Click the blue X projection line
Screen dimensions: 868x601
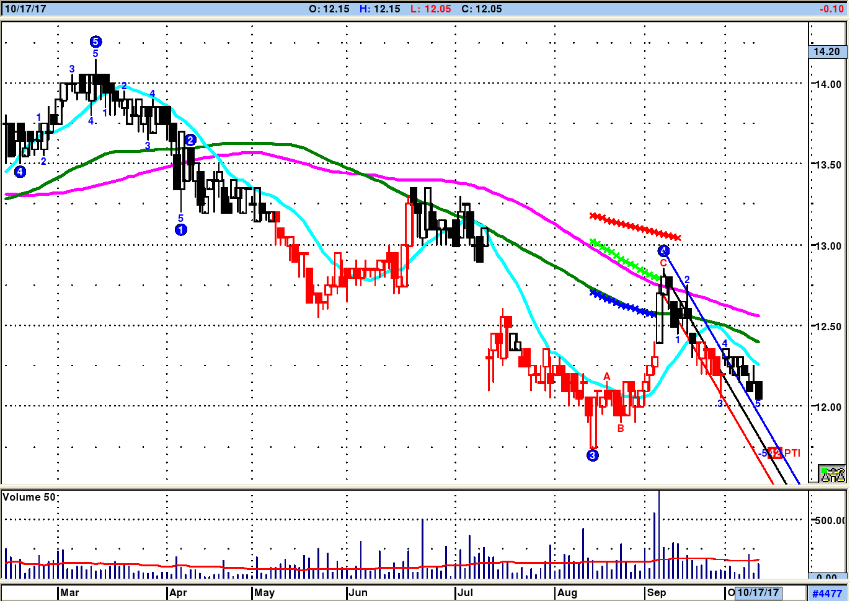pos(622,304)
